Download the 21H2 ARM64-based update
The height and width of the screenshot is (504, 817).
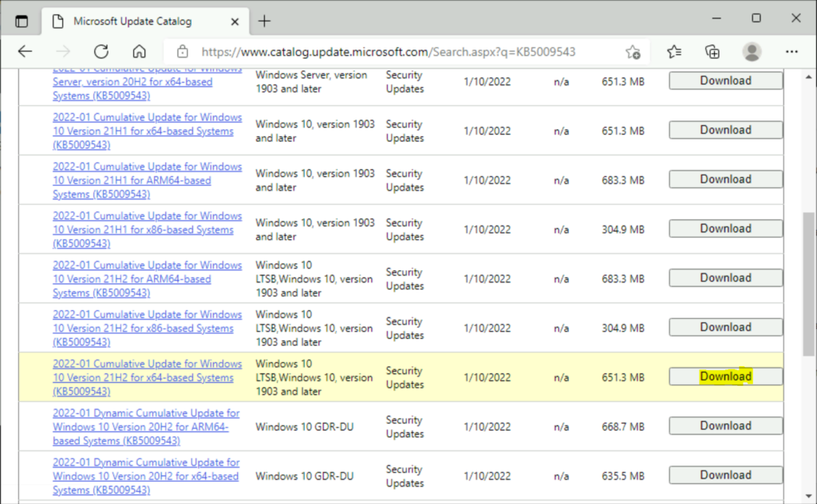726,278
